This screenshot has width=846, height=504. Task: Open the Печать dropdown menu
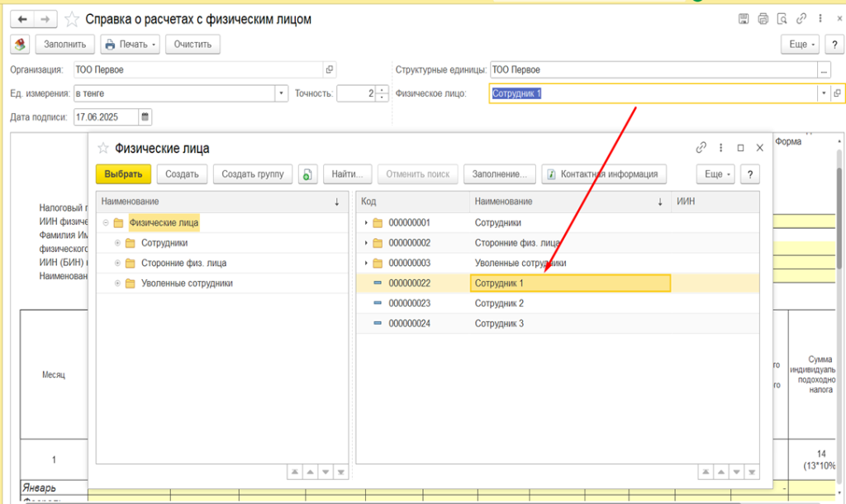pos(130,45)
